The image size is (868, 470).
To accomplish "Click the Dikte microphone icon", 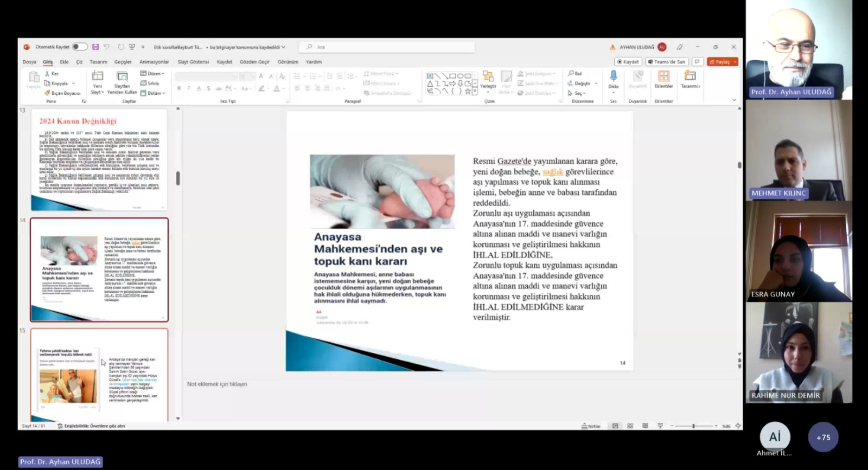I will [614, 77].
